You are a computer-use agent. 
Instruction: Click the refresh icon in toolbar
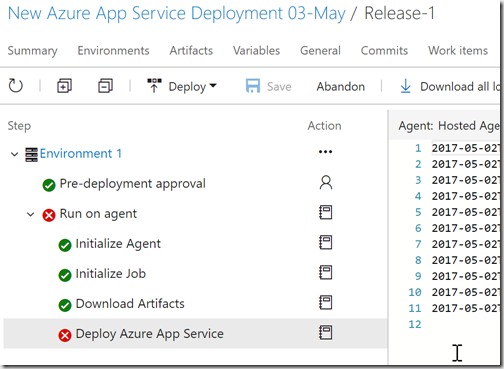[x=15, y=86]
